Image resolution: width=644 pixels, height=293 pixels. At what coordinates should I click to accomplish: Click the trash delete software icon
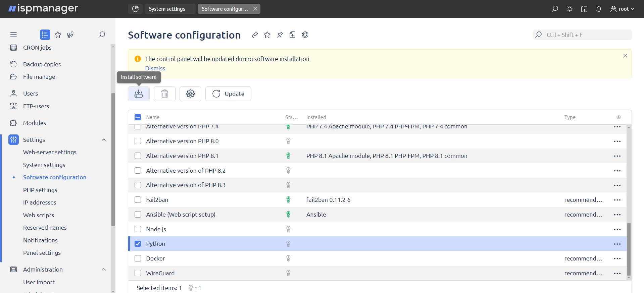click(x=164, y=94)
